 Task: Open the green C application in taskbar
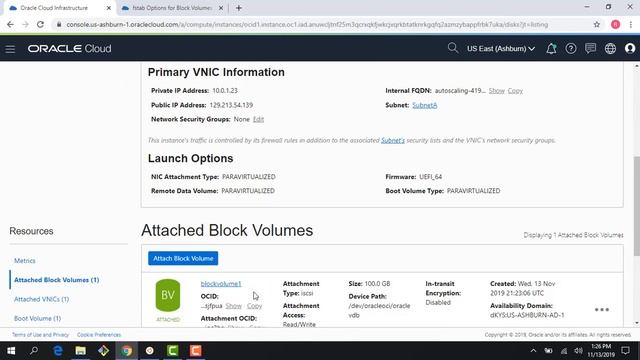point(173,351)
